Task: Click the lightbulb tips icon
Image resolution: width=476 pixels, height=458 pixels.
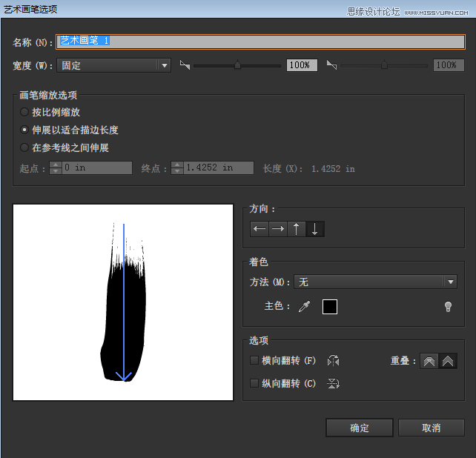Action: pyautogui.click(x=448, y=307)
